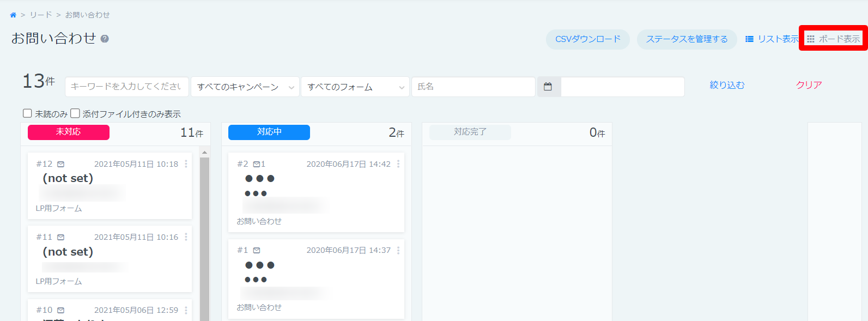Click the 対応中 status label

coord(269,132)
